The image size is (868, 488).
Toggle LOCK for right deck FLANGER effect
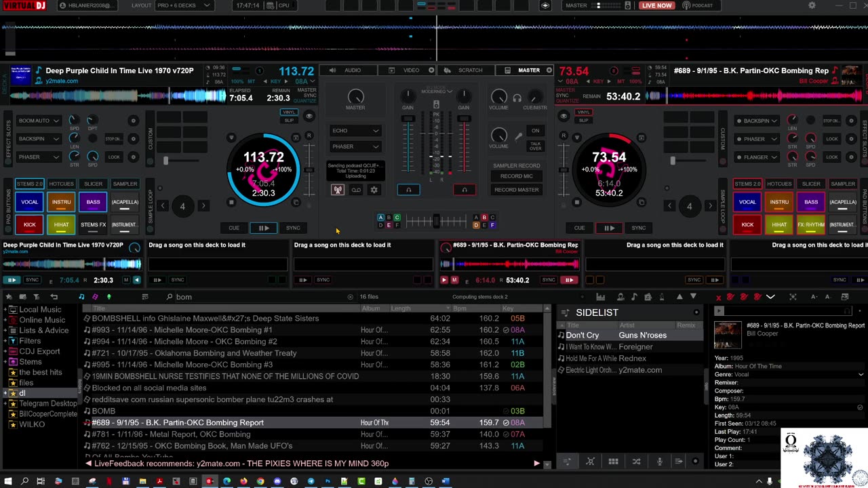831,157
